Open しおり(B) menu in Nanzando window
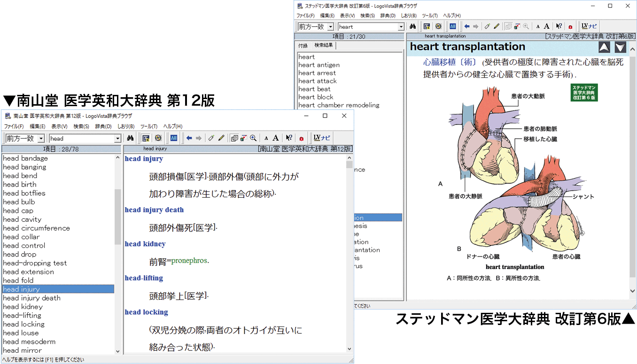The image size is (637, 364). coord(126,126)
